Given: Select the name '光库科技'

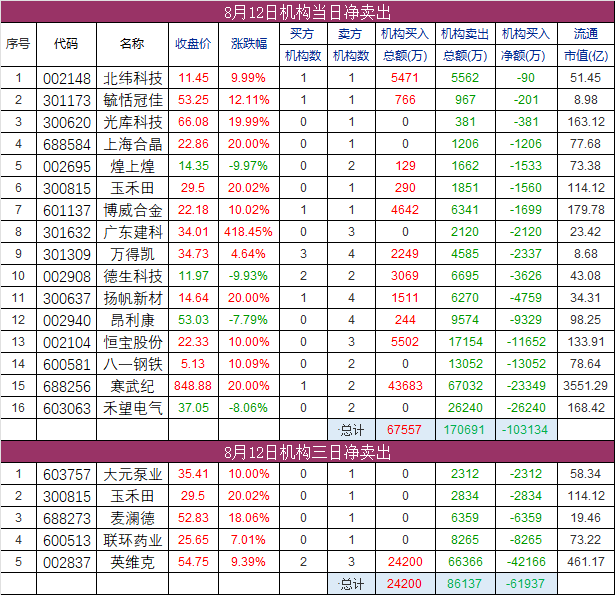Looking at the screenshot, I should click(x=133, y=122).
